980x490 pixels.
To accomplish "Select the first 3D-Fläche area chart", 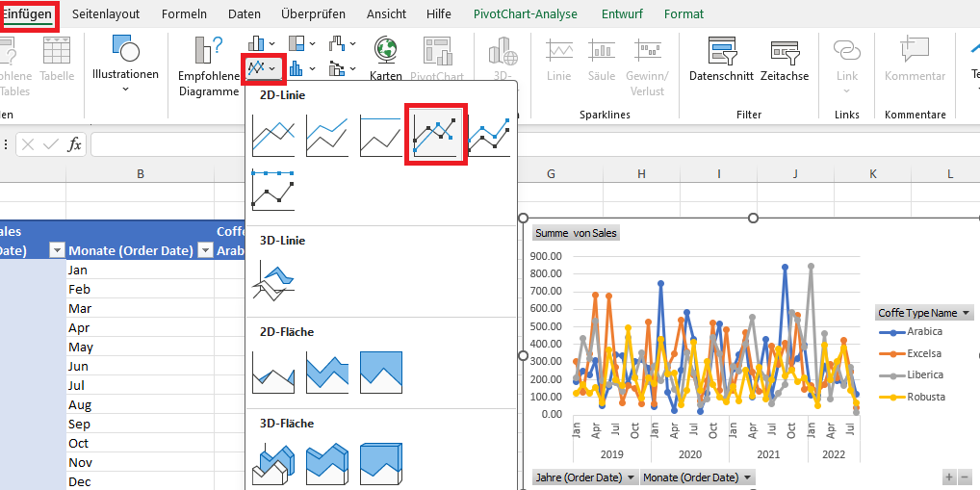I will (273, 463).
